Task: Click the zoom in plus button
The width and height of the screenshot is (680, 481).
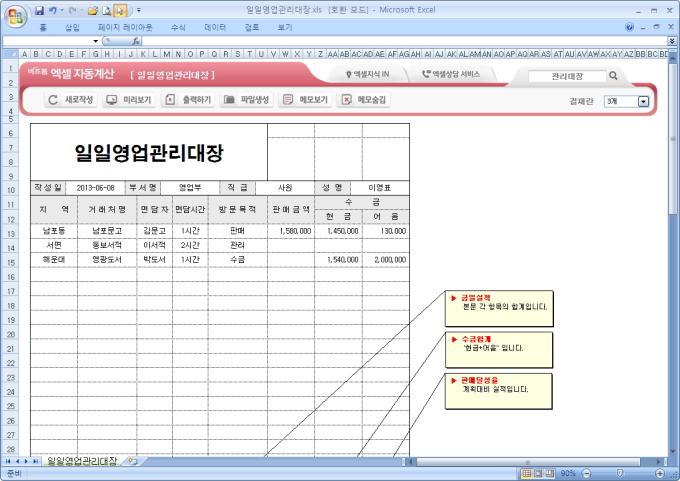Action: pos(660,473)
